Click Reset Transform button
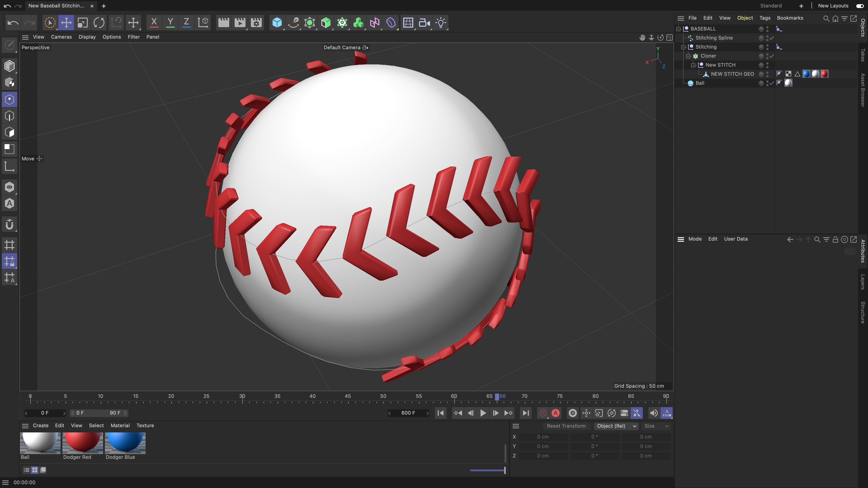The image size is (868, 488). click(x=566, y=426)
